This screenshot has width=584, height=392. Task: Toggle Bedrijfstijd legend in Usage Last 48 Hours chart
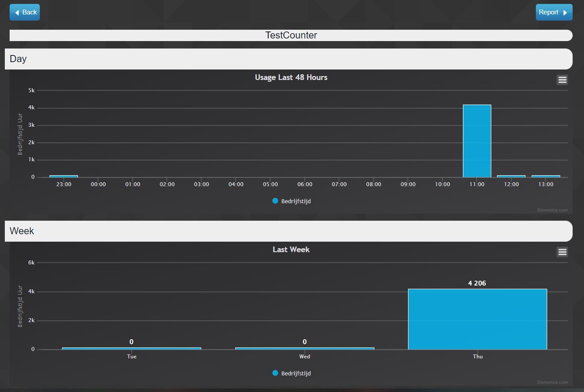pyautogui.click(x=291, y=201)
